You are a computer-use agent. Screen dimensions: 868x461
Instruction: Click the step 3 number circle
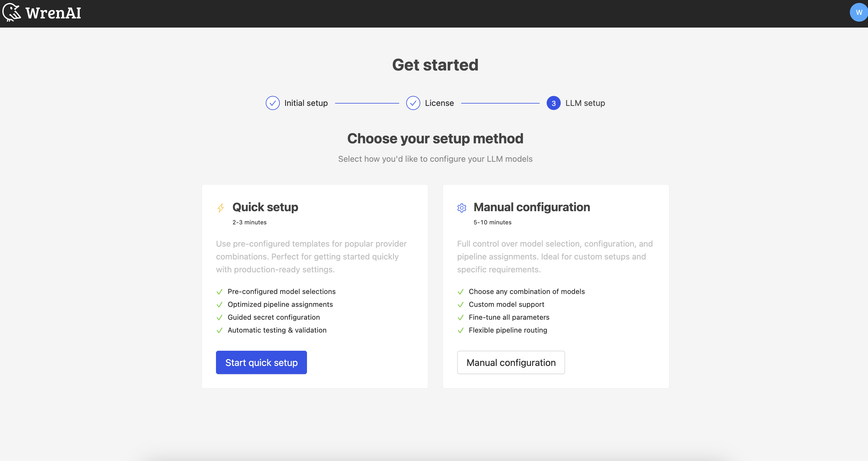553,103
